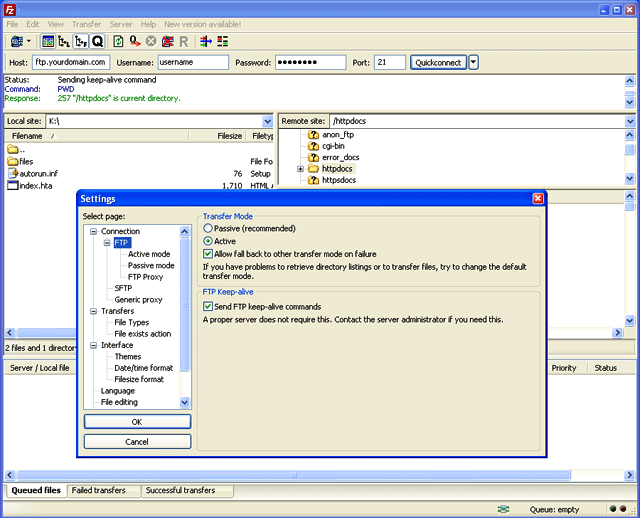Open the View menu
Viewport: 640px width, 518px height.
tap(56, 24)
